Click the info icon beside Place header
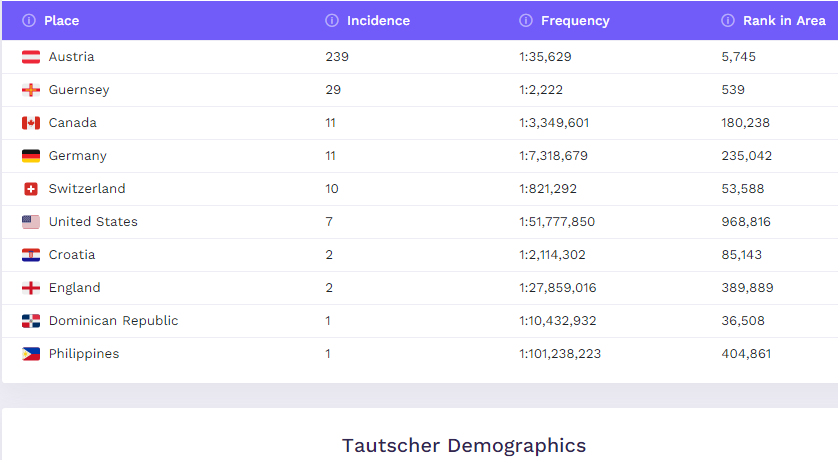This screenshot has height=460, width=838. tap(29, 20)
